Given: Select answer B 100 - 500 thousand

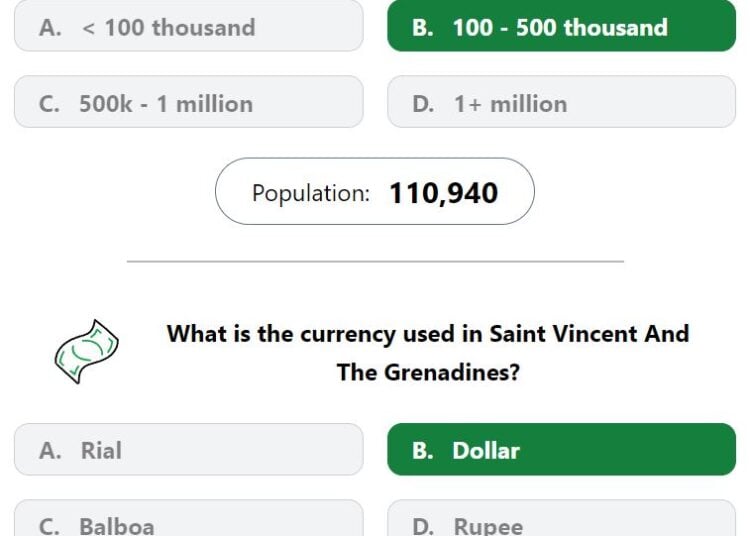Looking at the screenshot, I should pos(562,26).
